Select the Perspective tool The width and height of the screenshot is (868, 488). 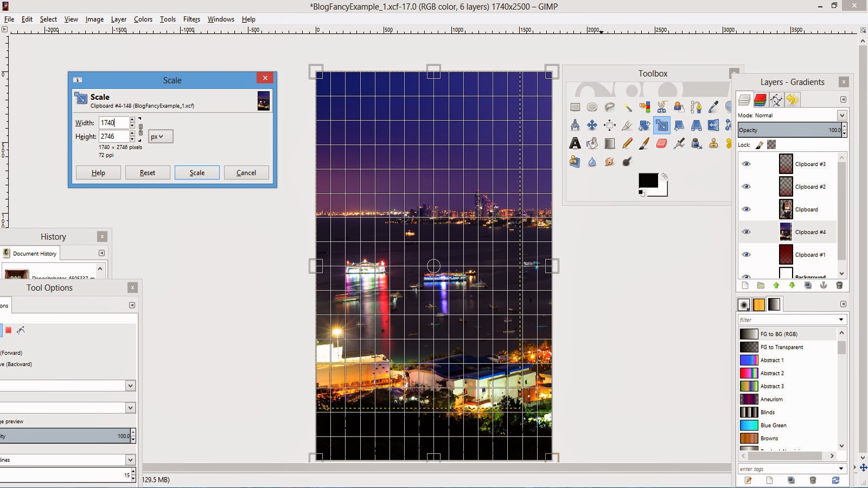(697, 125)
